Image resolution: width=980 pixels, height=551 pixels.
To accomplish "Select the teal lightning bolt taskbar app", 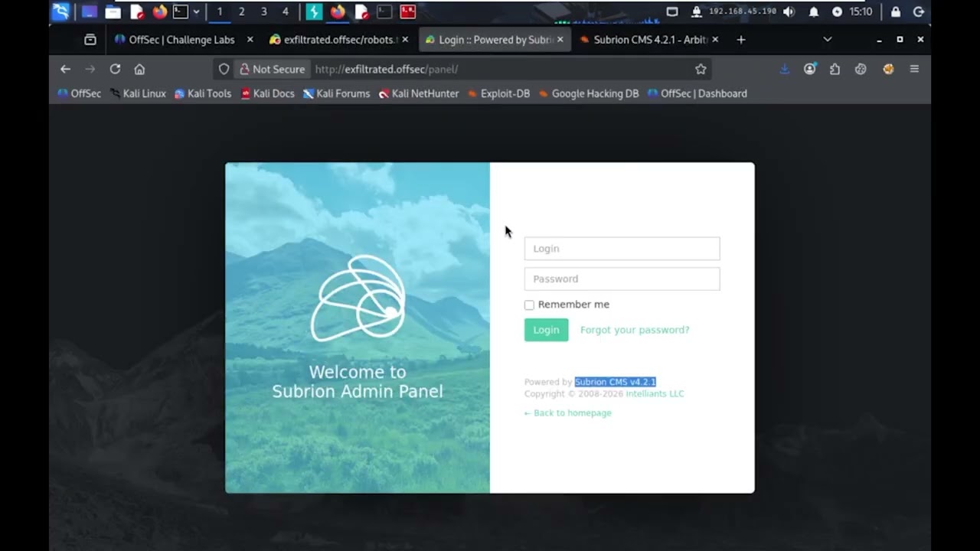I will pos(314,11).
